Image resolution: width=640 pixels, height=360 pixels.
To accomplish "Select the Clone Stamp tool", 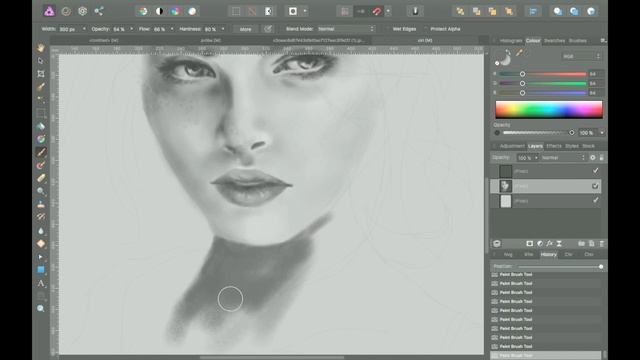I will pyautogui.click(x=41, y=204).
